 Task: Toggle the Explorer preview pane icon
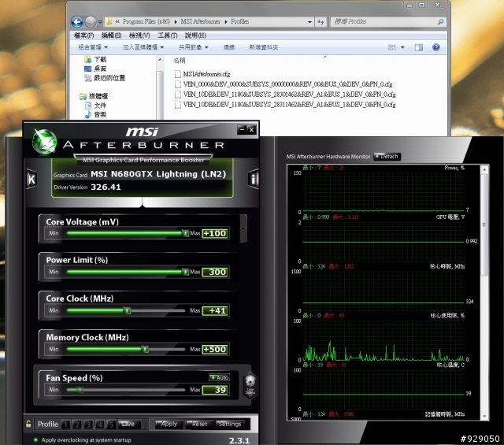[x=421, y=47]
